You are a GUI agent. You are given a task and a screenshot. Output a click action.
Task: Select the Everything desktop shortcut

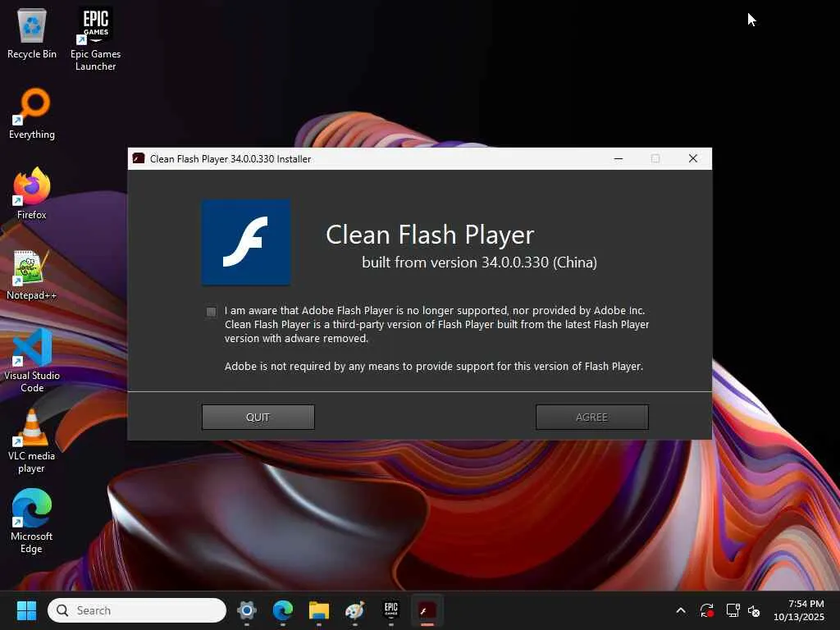click(32, 113)
